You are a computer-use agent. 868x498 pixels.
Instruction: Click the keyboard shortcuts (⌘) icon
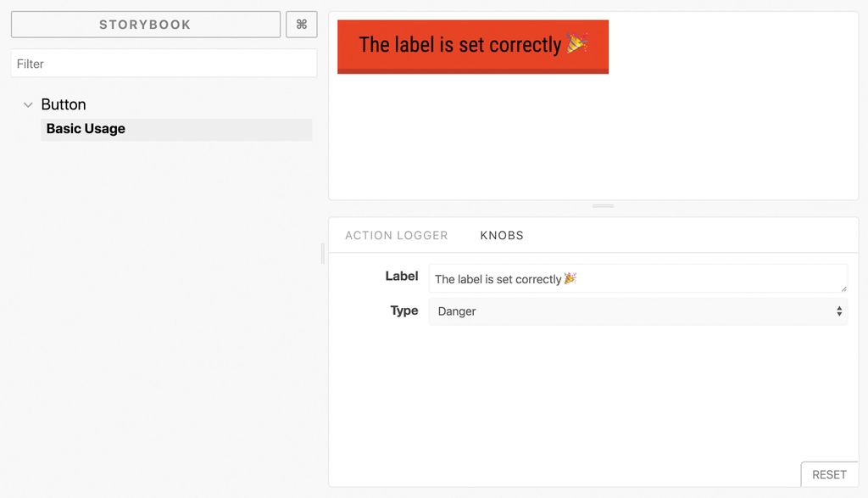coord(301,24)
